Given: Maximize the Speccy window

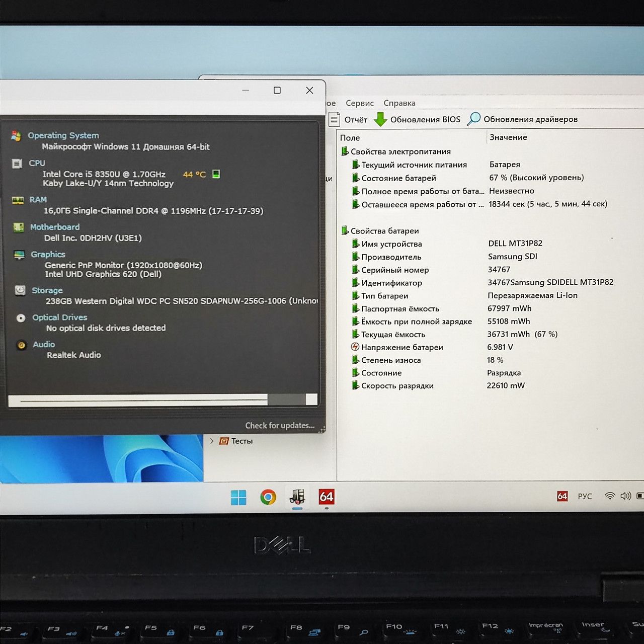Looking at the screenshot, I should click(277, 90).
